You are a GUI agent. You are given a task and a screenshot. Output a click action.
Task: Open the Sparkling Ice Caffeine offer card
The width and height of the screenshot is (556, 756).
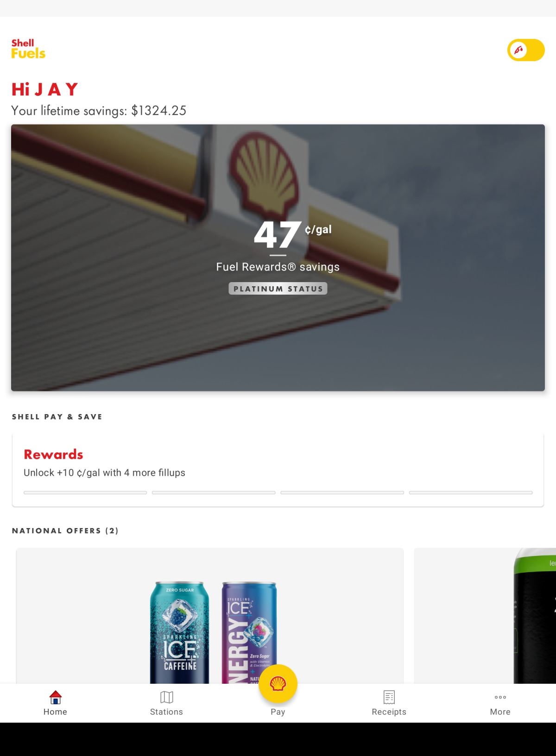[210, 616]
